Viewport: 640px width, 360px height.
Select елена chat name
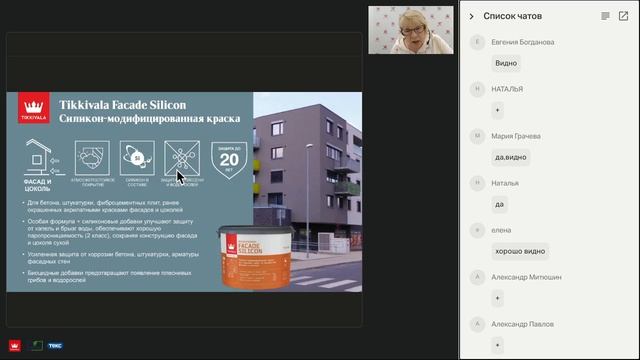(501, 230)
